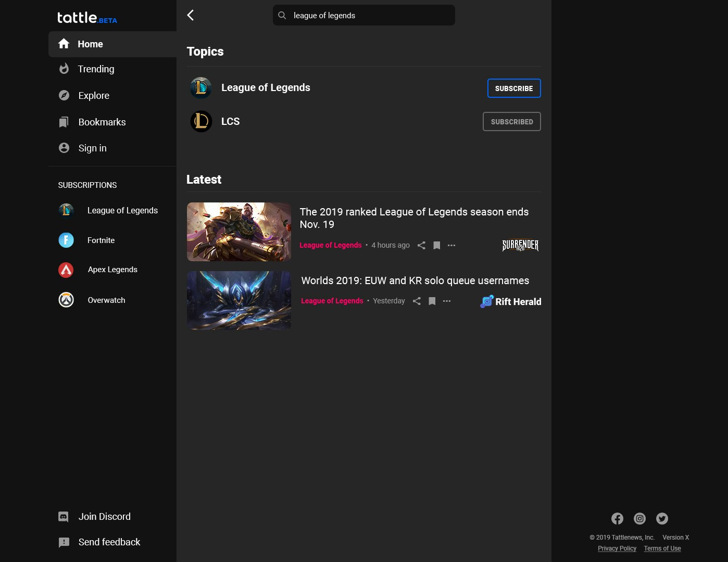Click the Explore compass icon
The width and height of the screenshot is (728, 562).
[64, 95]
